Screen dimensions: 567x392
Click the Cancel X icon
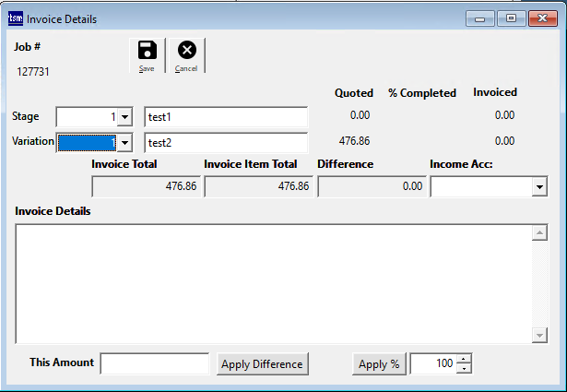click(186, 51)
